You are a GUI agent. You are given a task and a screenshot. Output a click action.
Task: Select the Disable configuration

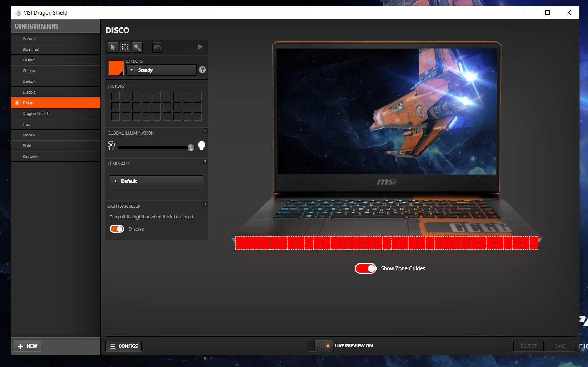pos(56,92)
